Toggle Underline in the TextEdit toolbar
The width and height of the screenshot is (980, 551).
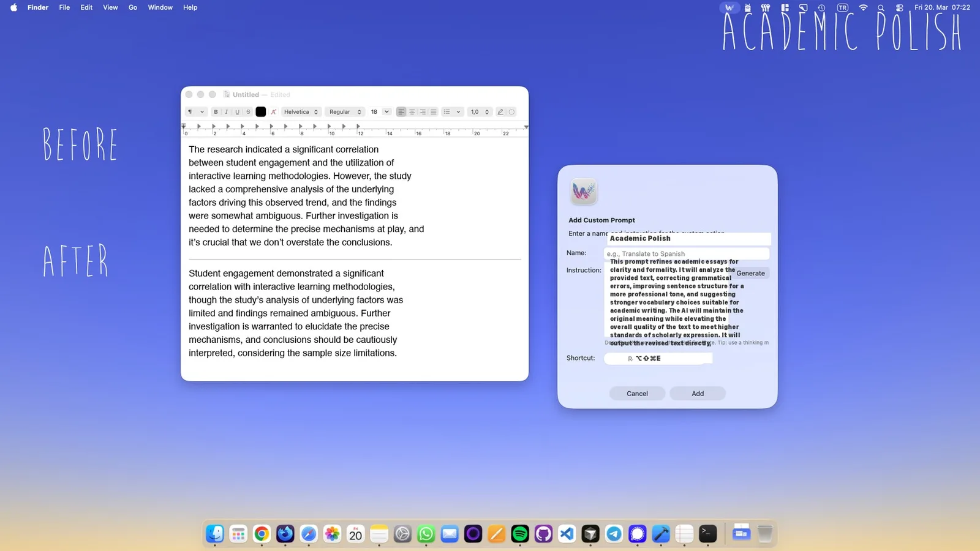point(237,112)
